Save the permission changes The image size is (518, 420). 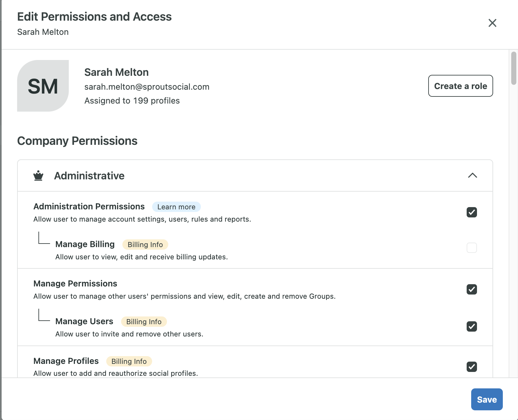pyautogui.click(x=487, y=399)
